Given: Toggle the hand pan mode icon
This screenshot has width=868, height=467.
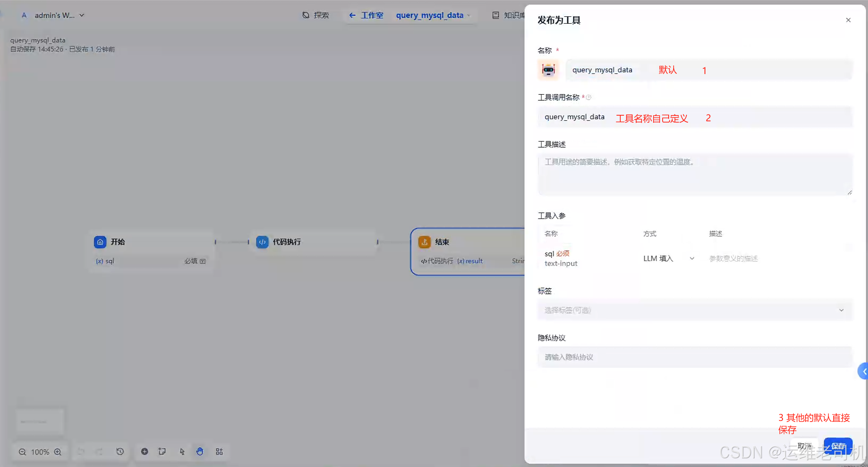Looking at the screenshot, I should coord(200,452).
